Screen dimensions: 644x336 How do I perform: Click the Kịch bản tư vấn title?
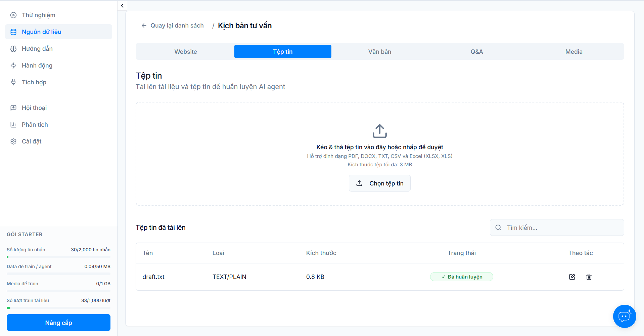click(x=245, y=26)
